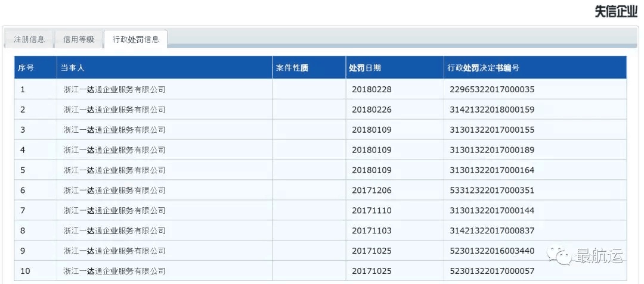644x284 pixels.
Task: Click sequence number 8 cell
Action: (35, 231)
